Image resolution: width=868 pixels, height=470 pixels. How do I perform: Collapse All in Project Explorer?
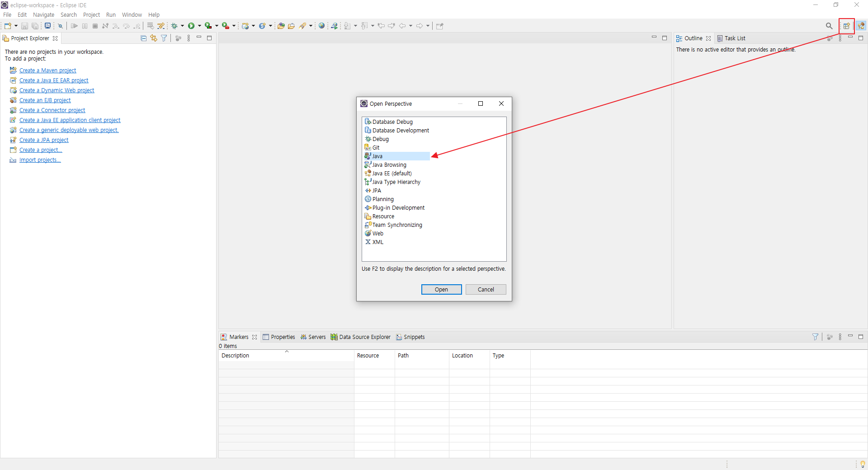pyautogui.click(x=143, y=38)
